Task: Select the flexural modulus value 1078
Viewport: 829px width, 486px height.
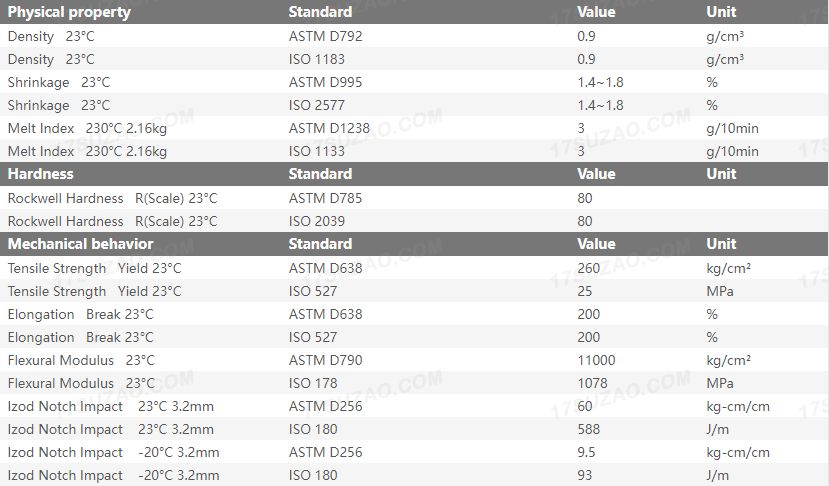Action: tap(593, 383)
